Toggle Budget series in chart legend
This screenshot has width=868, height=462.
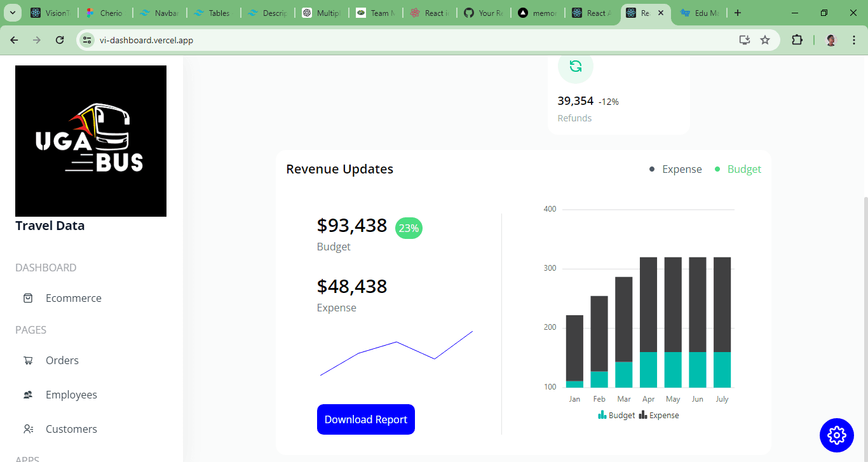click(616, 415)
